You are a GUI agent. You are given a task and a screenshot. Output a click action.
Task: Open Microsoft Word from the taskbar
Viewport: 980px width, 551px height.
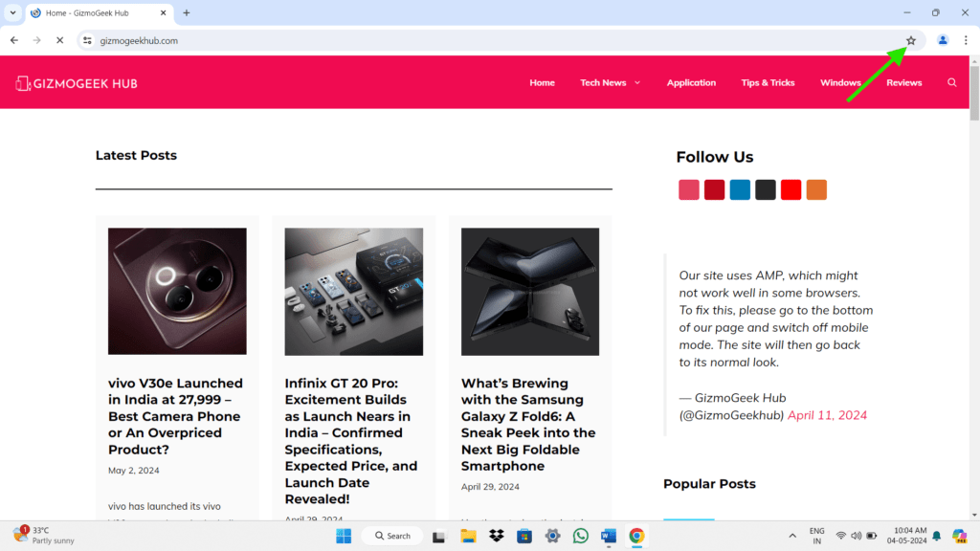tap(609, 536)
